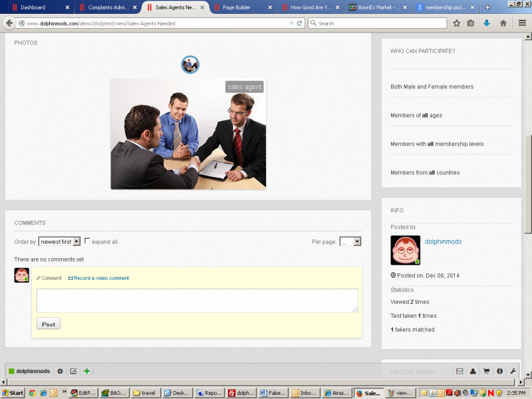
Task: Open the info icon in the member bar
Action: (500, 371)
